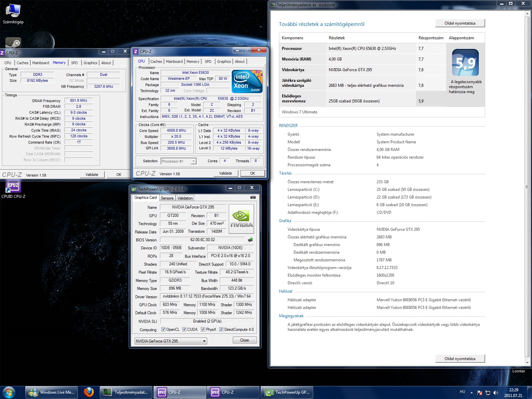The width and height of the screenshot is (532, 399).
Task: Click the performance window vertical scrollbar
Action: point(527,186)
